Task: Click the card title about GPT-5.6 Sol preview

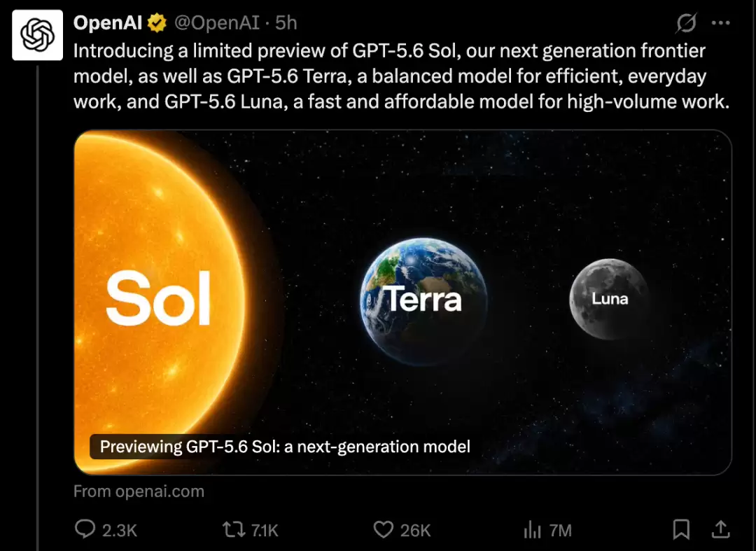Action: tap(285, 447)
